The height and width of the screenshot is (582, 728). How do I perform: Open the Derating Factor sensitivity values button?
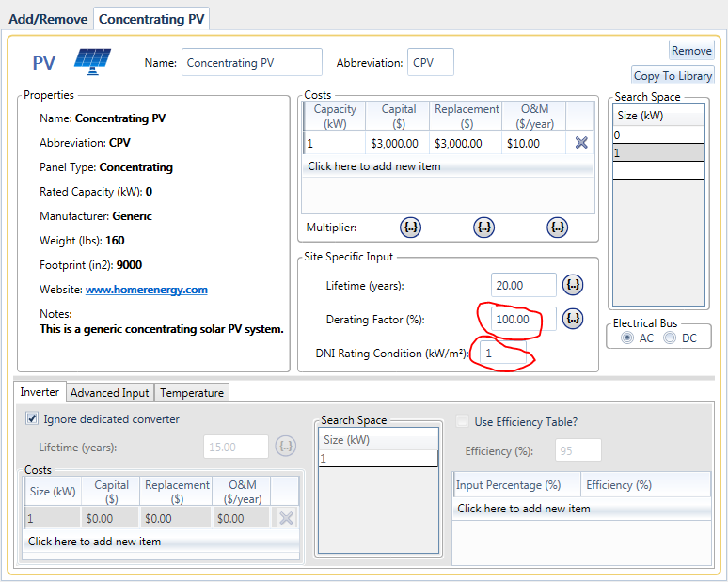[572, 319]
